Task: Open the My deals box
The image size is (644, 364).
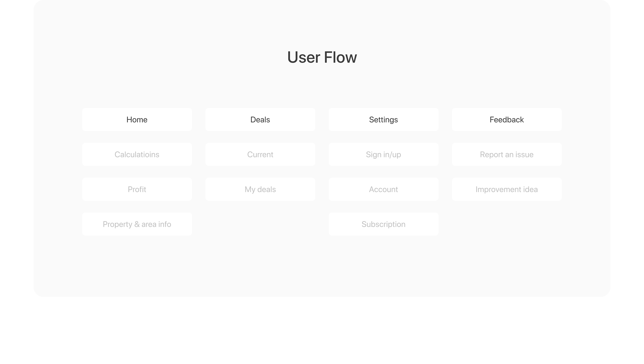Action: click(x=260, y=189)
